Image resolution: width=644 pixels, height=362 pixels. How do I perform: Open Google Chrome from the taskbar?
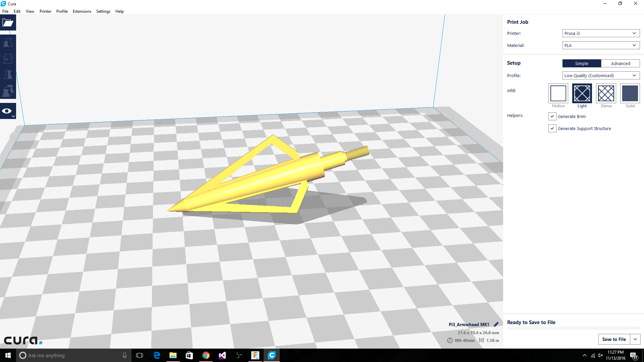tap(206, 355)
